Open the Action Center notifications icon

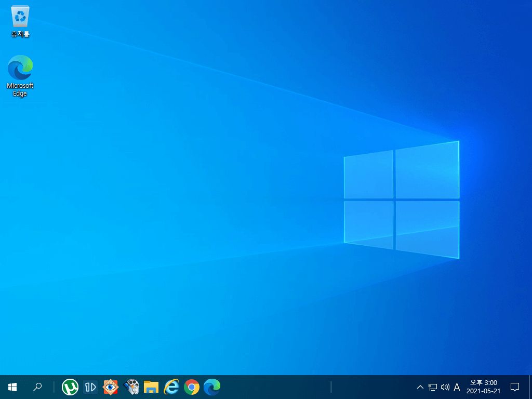515,387
